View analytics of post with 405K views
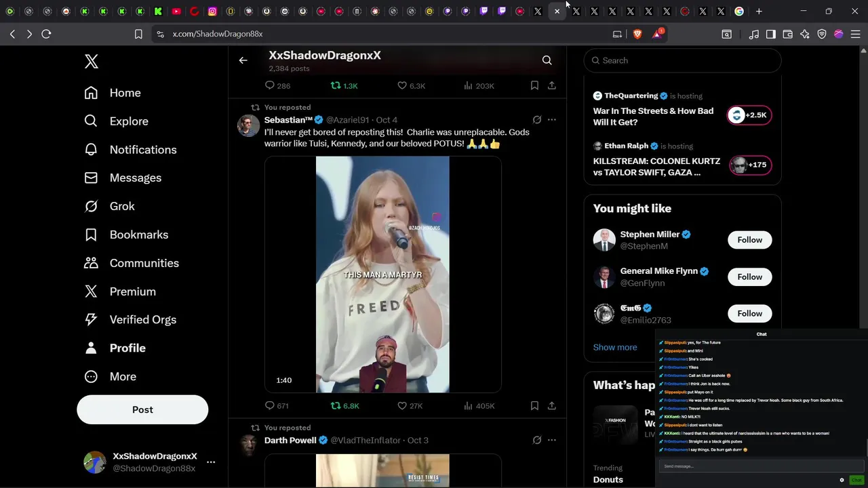Screen dimensions: 868x488 pos(479,406)
